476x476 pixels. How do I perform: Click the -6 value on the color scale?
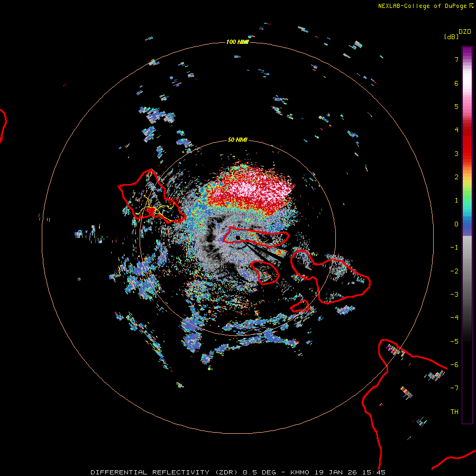pyautogui.click(x=454, y=365)
